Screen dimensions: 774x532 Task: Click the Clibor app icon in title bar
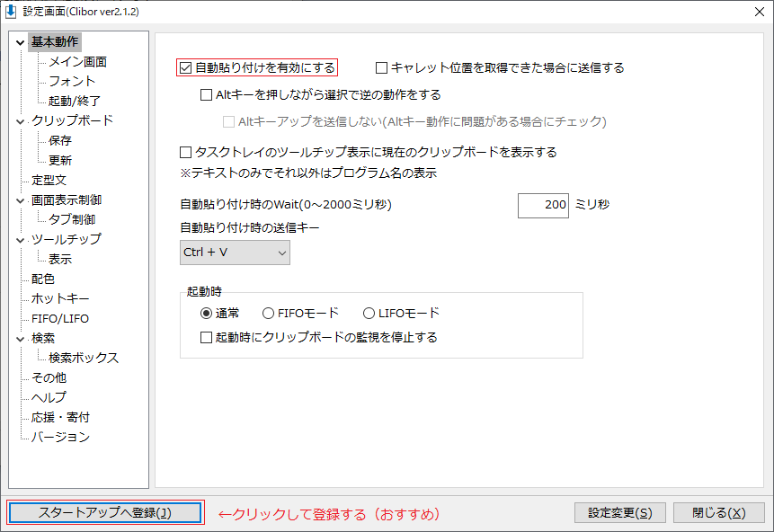[11, 12]
